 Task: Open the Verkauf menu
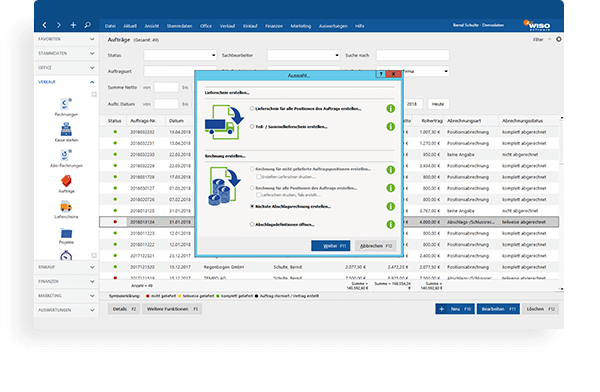coord(227,26)
